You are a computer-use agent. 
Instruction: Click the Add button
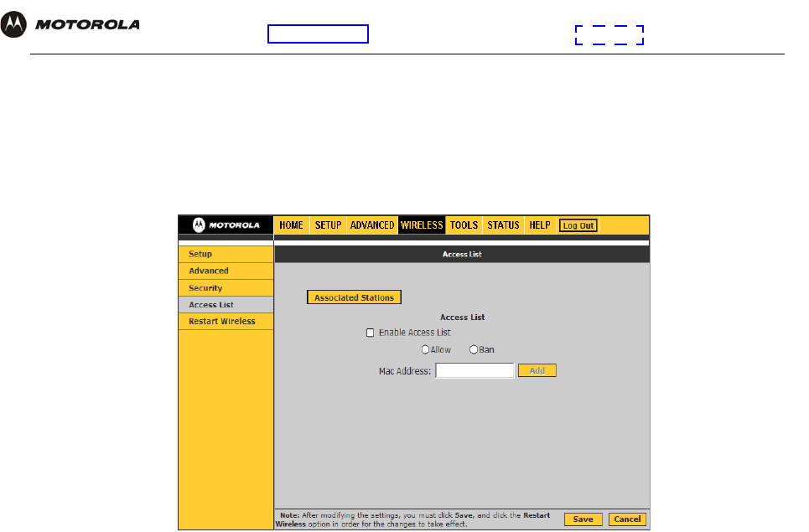[x=537, y=370]
